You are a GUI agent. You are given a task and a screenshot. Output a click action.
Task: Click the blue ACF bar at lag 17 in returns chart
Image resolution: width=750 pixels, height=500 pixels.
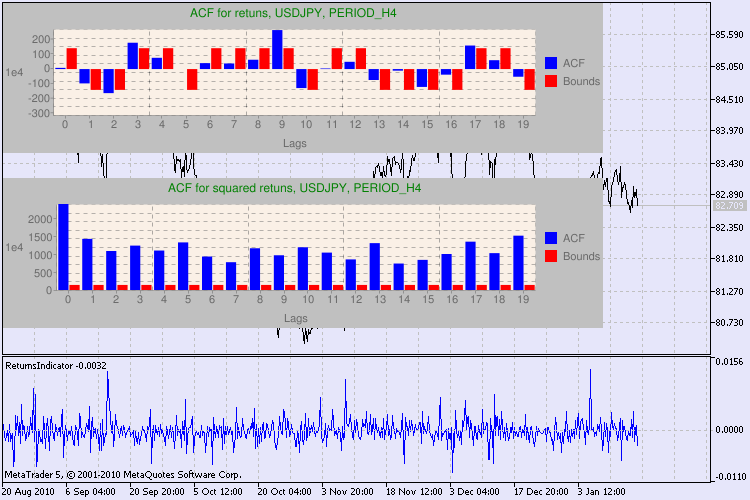pyautogui.click(x=470, y=57)
